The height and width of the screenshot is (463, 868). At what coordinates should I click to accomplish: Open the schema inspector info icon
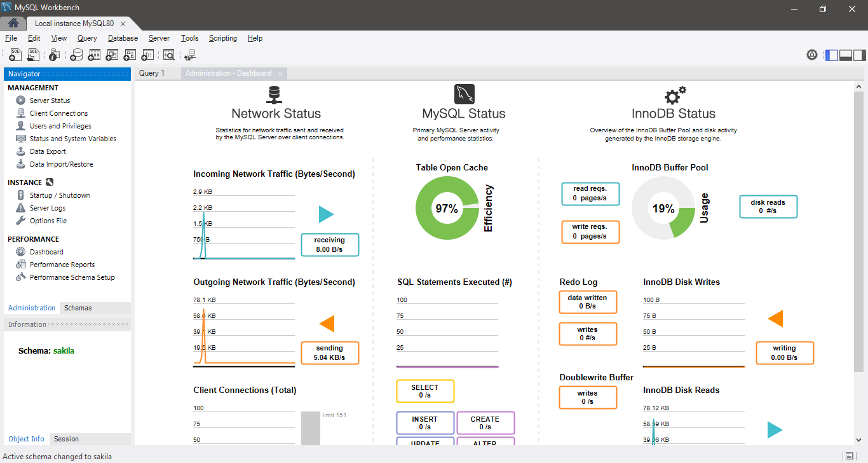click(x=55, y=55)
